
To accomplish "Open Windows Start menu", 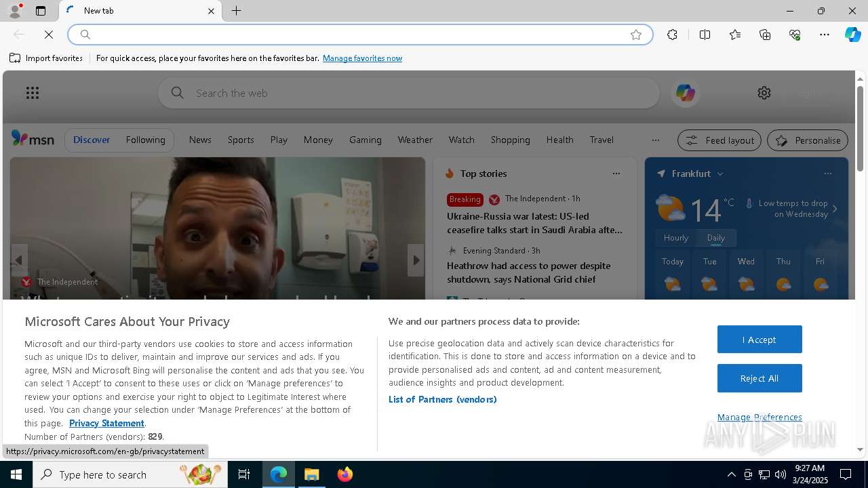I will [16, 474].
